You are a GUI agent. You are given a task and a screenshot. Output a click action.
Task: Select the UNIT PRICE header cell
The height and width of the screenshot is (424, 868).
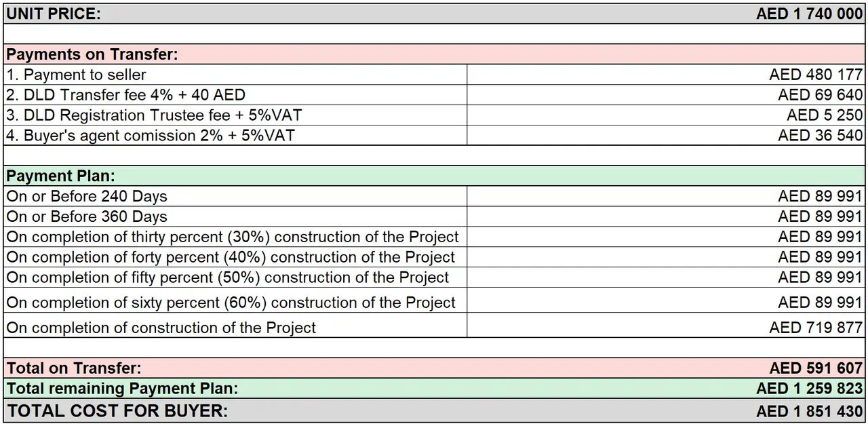click(53, 14)
